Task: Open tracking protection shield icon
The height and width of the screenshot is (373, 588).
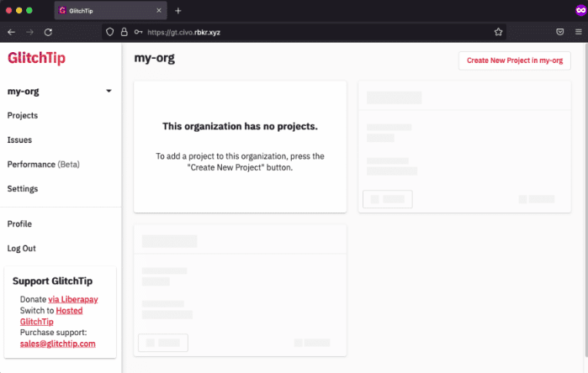Action: (x=109, y=32)
